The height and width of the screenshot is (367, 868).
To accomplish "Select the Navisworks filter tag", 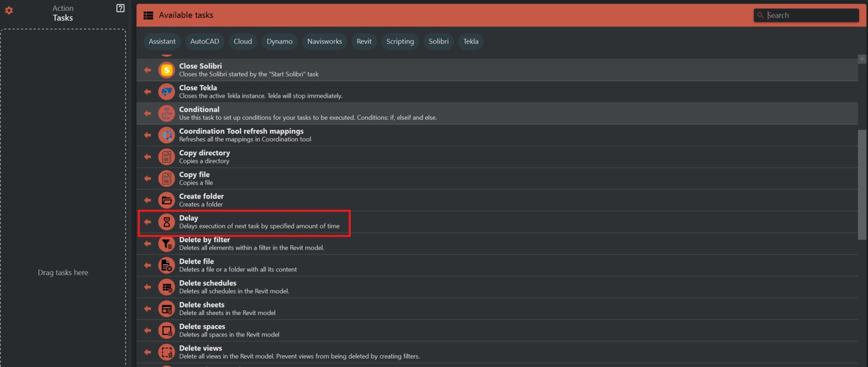I will pyautogui.click(x=325, y=41).
